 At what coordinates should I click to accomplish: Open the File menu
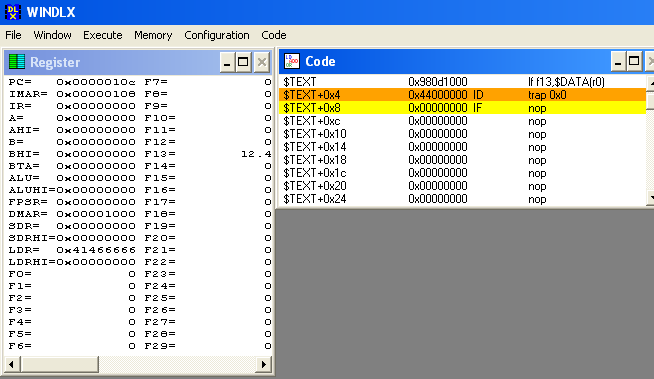(13, 35)
